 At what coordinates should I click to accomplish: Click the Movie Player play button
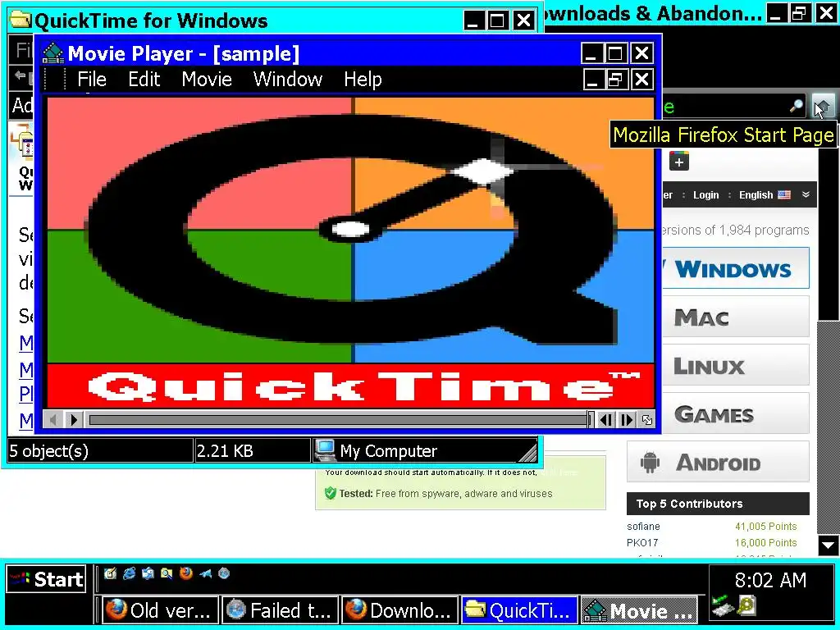(74, 420)
